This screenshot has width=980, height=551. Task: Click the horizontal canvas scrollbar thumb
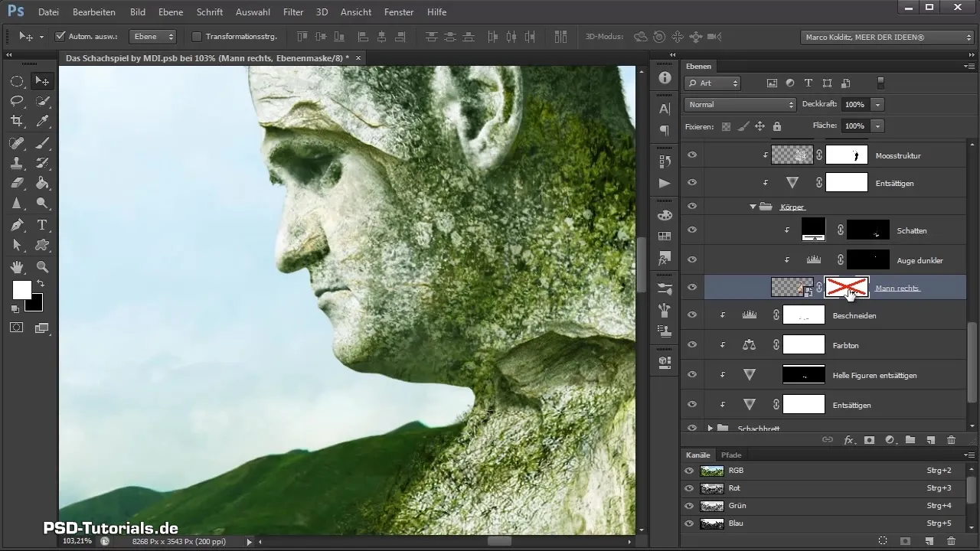[x=499, y=541]
